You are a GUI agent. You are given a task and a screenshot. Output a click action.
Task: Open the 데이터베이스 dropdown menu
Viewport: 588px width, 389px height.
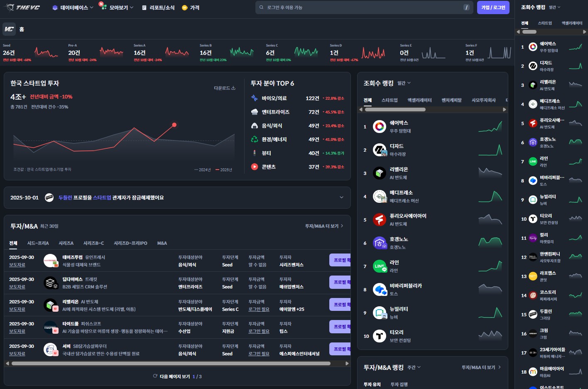tap(73, 7)
